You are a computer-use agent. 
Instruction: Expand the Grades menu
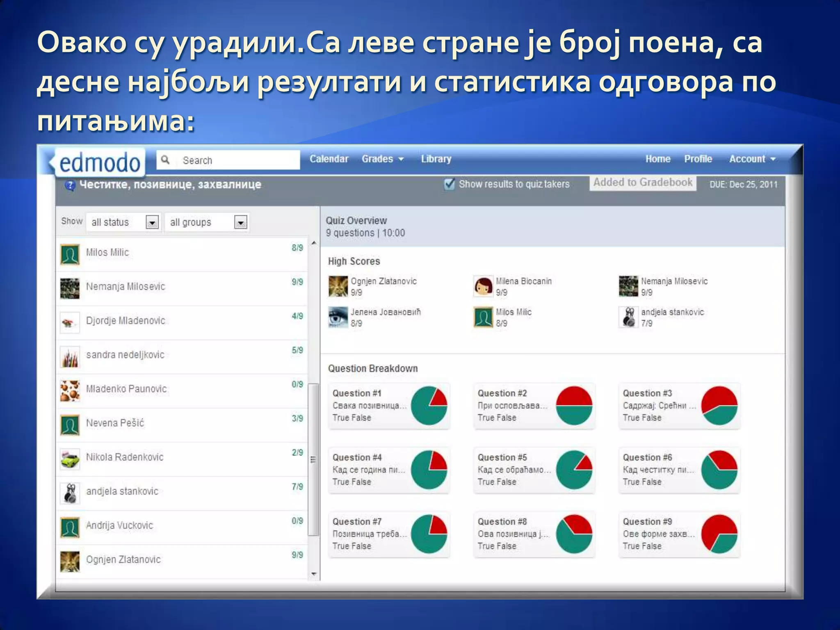pyautogui.click(x=382, y=159)
